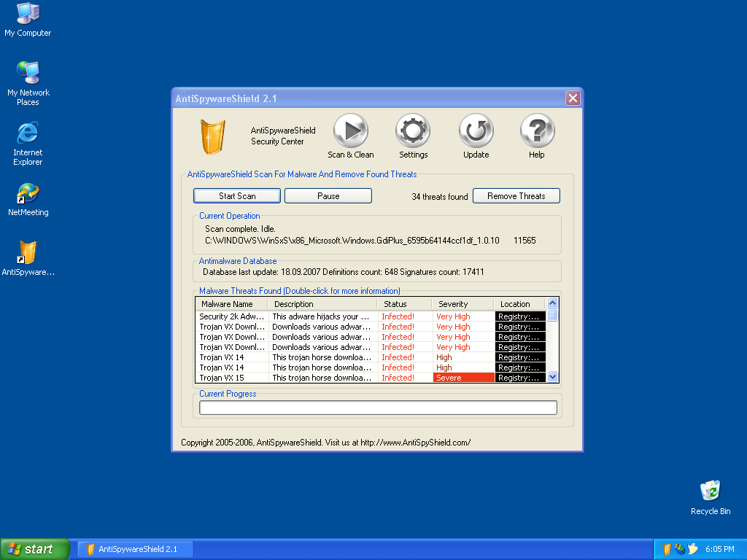Click Remove Threats to clean infections
Viewport: 747px width, 560px height.
coord(516,195)
